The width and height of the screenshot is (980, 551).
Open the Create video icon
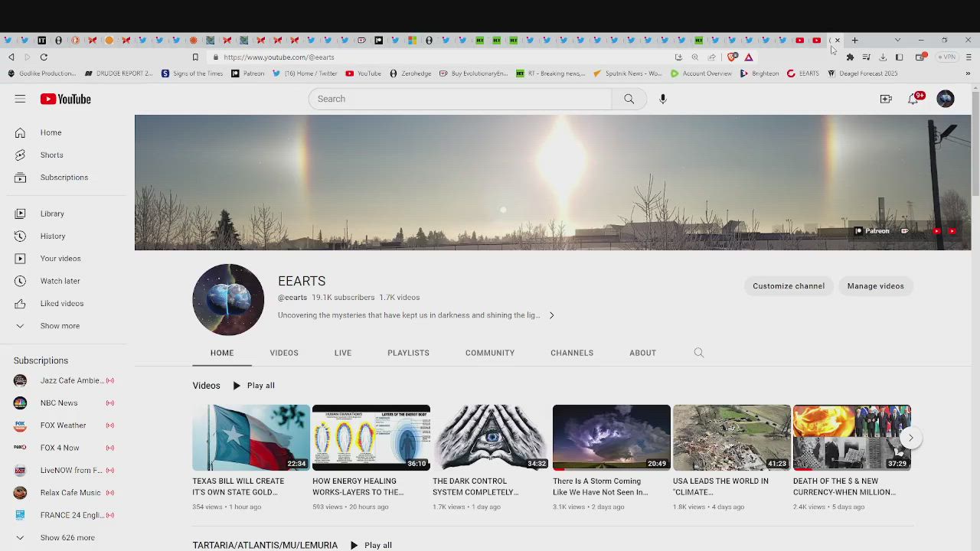[x=886, y=99]
